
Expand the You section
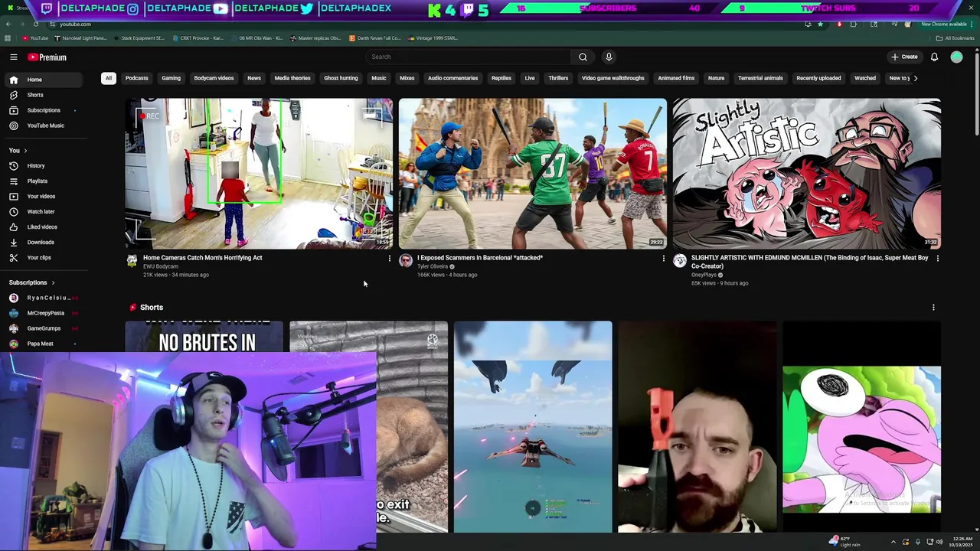[18, 151]
